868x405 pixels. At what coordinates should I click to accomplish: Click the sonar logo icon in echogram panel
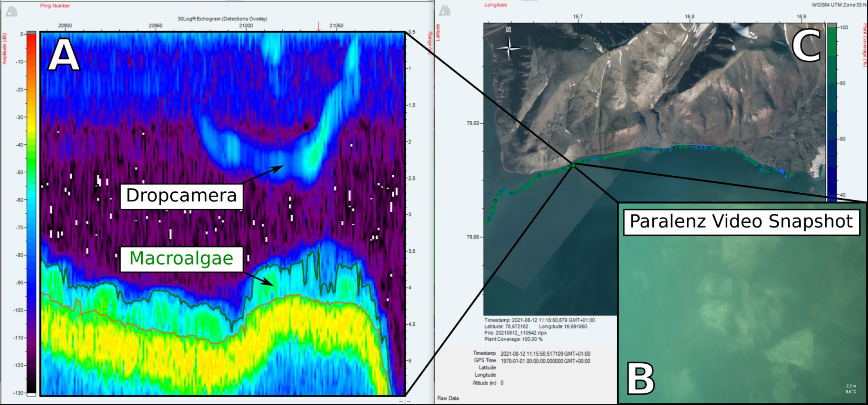tap(11, 12)
